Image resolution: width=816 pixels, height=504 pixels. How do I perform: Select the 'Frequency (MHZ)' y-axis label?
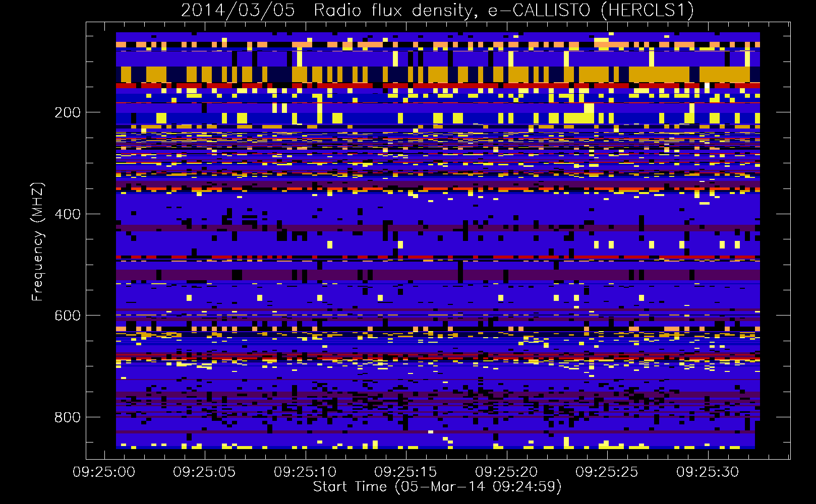tap(37, 241)
